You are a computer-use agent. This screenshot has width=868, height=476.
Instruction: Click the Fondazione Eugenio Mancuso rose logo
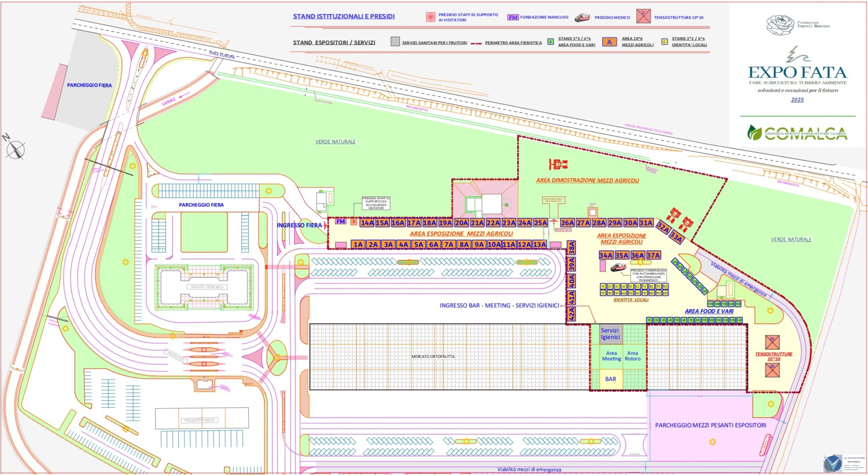[x=780, y=25]
